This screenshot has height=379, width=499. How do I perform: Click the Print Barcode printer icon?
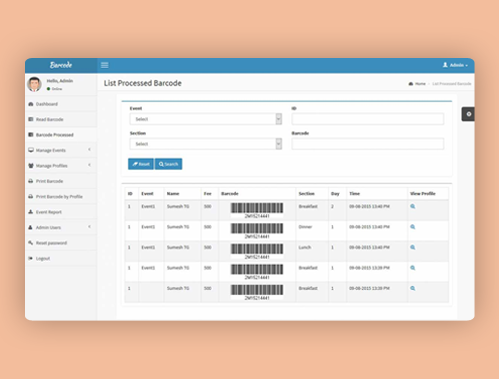click(x=31, y=181)
